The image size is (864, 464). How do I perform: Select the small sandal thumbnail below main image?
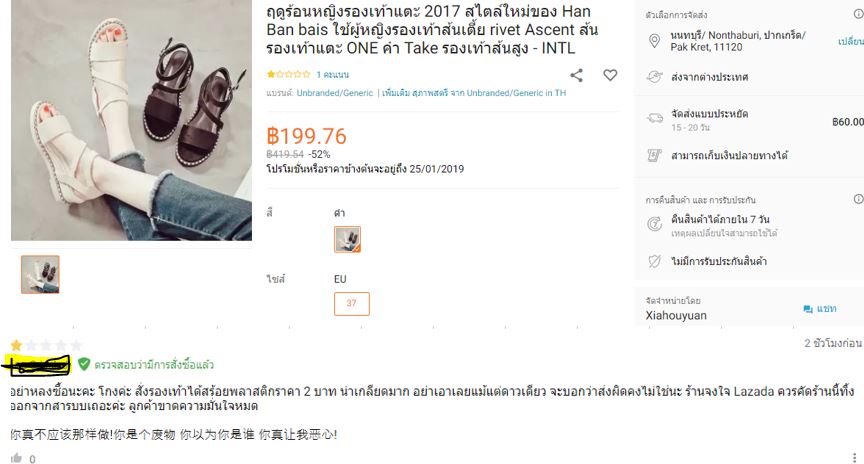click(x=40, y=274)
